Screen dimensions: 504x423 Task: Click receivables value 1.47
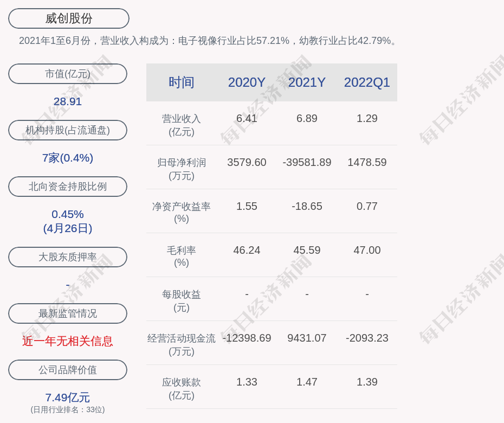(x=307, y=382)
